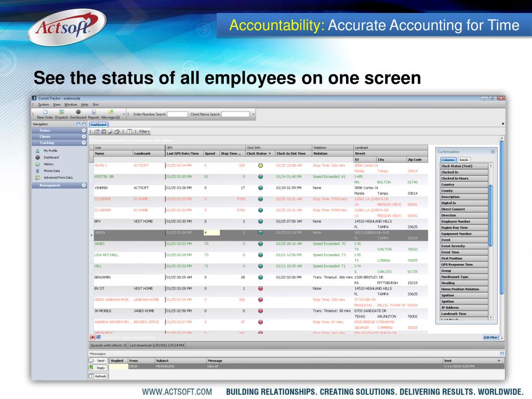Screen dimensions: 532x399
Task: Click the green refresh grid toolbar icon
Action: 129,131
